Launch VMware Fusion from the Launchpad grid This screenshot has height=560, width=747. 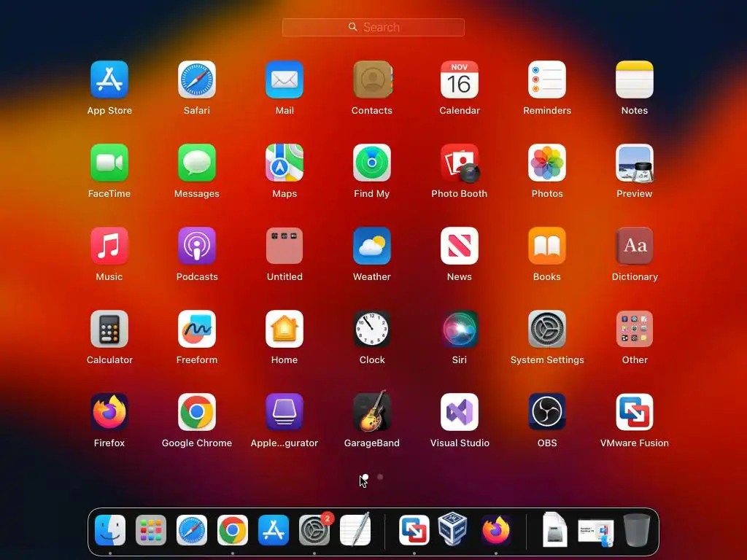[x=635, y=412]
